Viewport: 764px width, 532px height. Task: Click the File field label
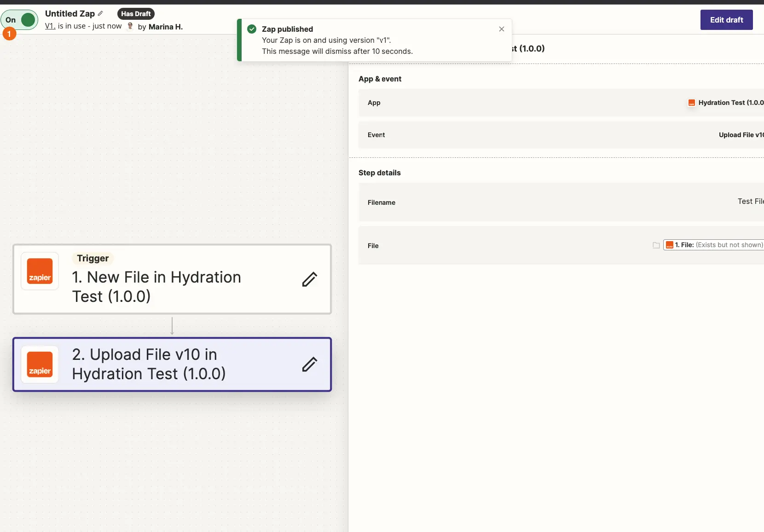click(373, 246)
